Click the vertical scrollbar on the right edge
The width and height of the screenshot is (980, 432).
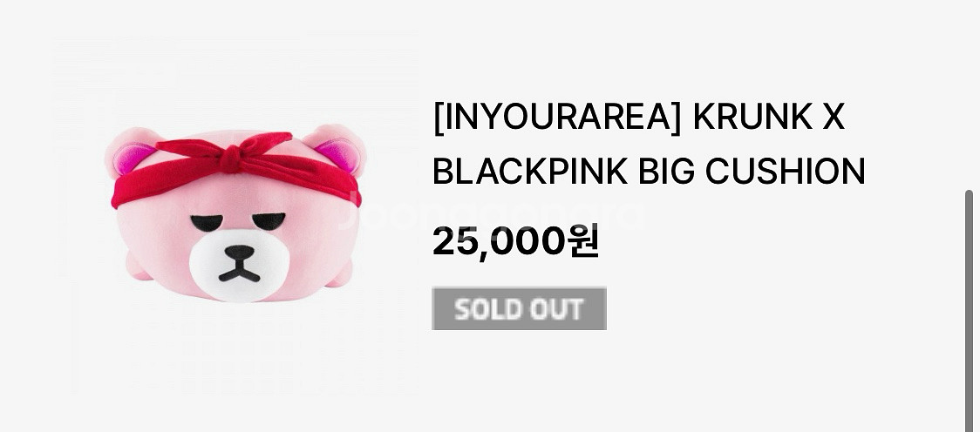tap(969, 311)
